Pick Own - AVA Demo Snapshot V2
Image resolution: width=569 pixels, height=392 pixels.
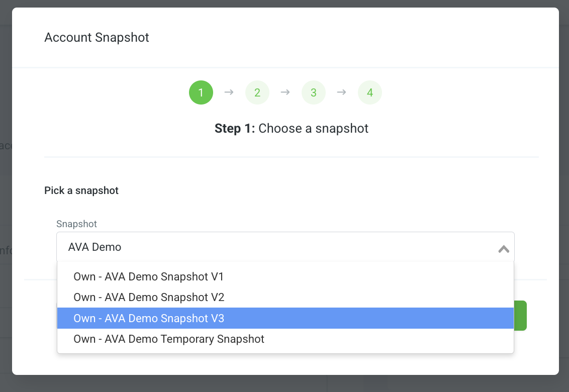285,298
